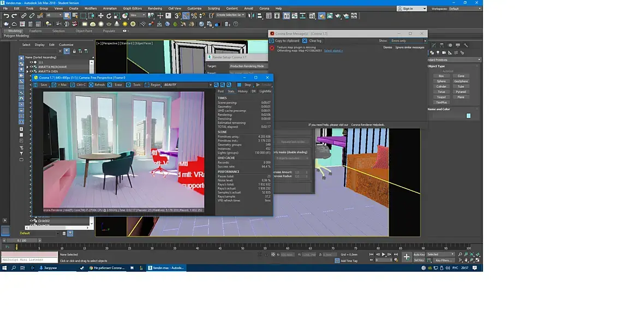The width and height of the screenshot is (644, 322).
Task: Open the Rendering menu
Action: (155, 9)
